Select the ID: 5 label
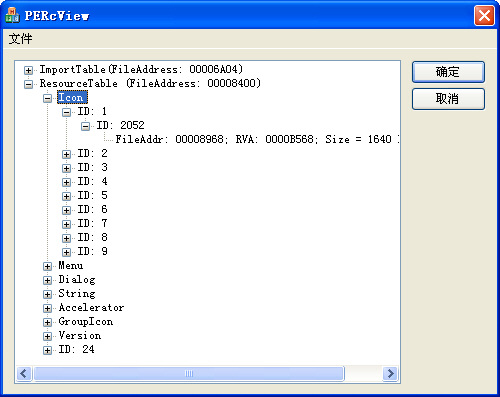 (x=92, y=195)
